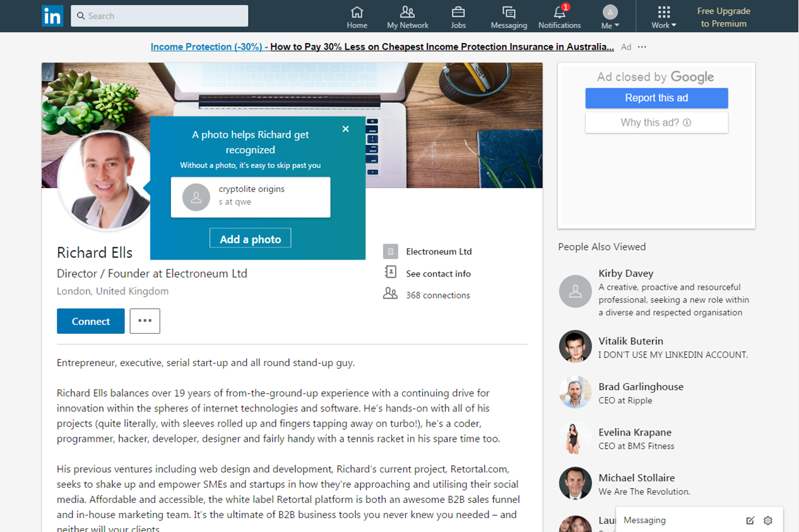Click 'We Are The Revolution.' subtitle text
This screenshot has width=799, height=532.
click(644, 491)
